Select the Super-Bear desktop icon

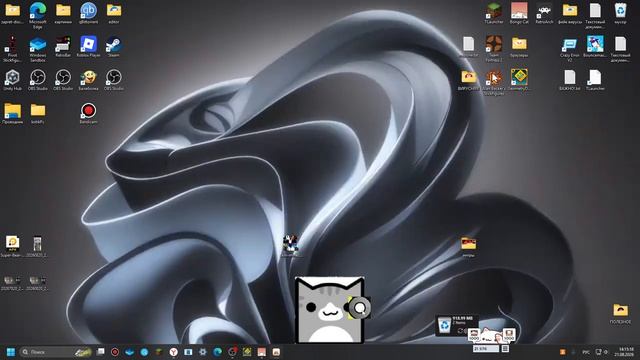12,247
